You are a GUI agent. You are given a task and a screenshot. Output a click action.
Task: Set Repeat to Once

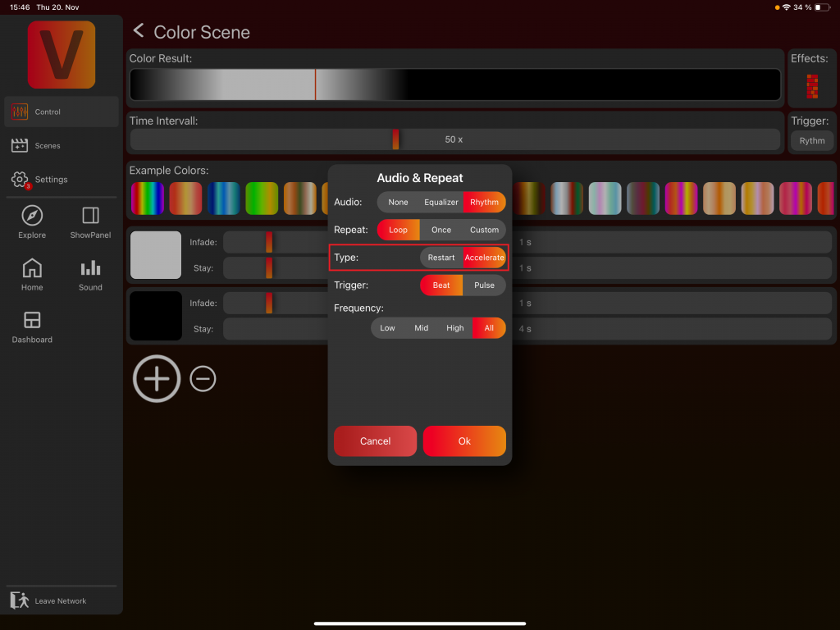(441, 230)
